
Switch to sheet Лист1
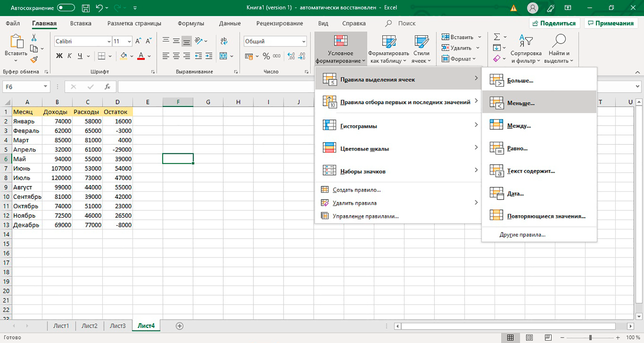pyautogui.click(x=61, y=326)
